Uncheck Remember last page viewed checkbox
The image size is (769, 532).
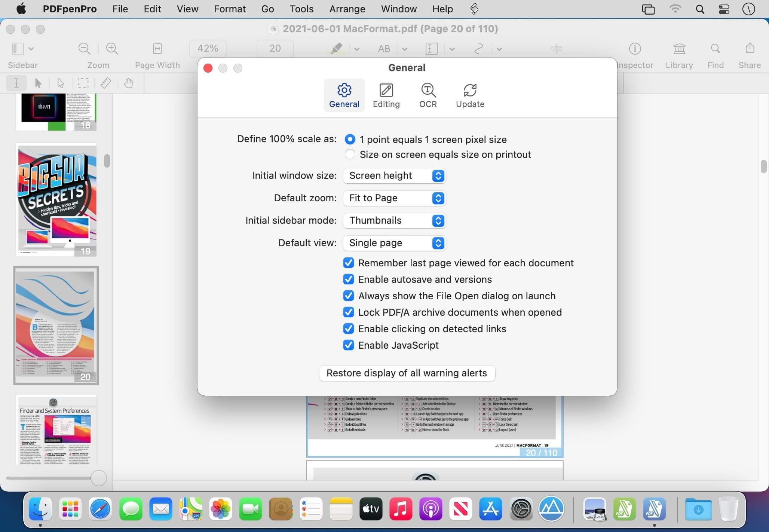tap(349, 263)
